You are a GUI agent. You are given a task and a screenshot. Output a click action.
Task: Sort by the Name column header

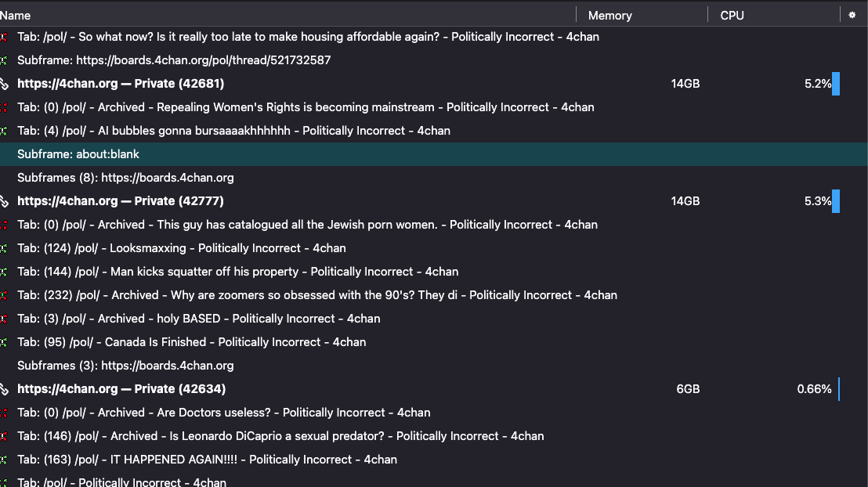coord(16,15)
